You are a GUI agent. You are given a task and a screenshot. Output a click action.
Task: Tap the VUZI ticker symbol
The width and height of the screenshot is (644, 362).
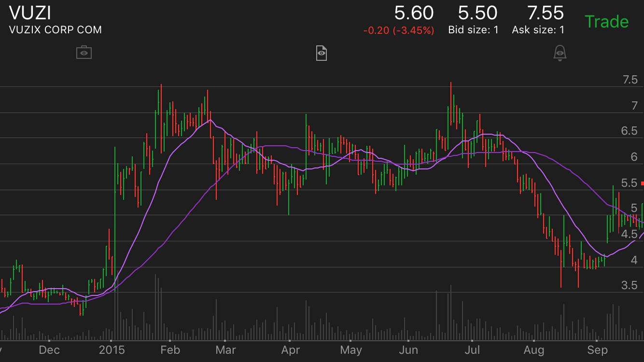30,13
